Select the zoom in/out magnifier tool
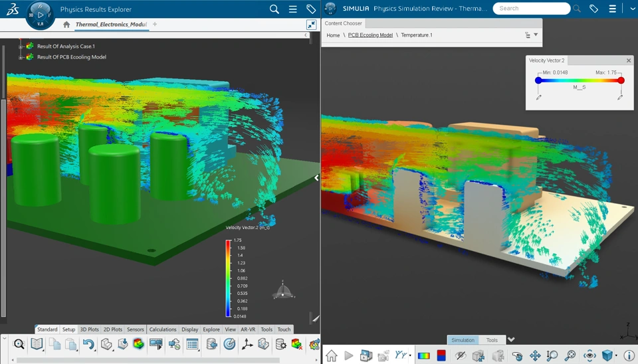Viewport: 638px width, 364px height. tap(552, 355)
